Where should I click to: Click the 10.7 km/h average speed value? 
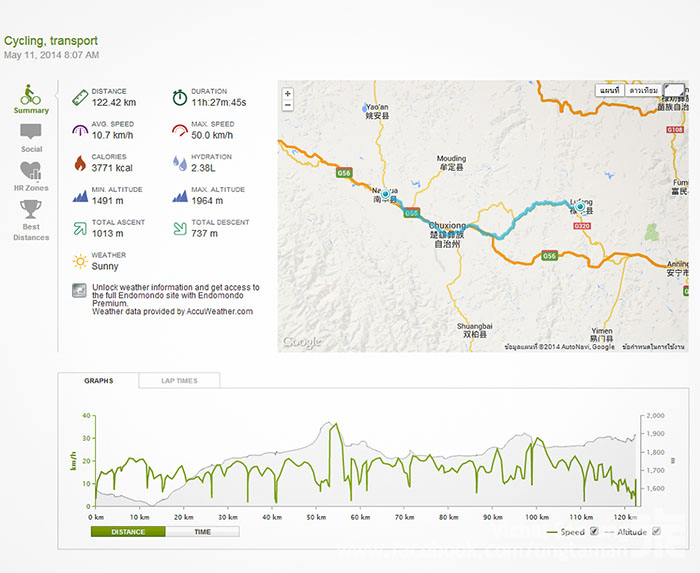click(x=112, y=135)
